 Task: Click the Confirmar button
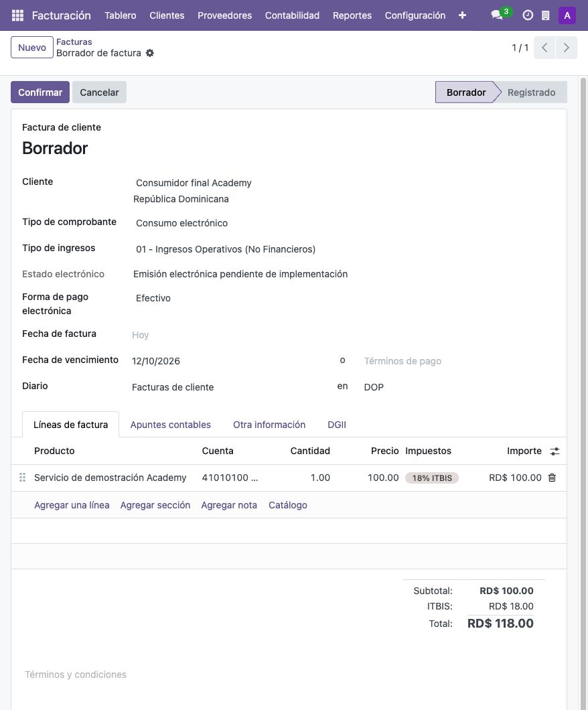tap(40, 92)
